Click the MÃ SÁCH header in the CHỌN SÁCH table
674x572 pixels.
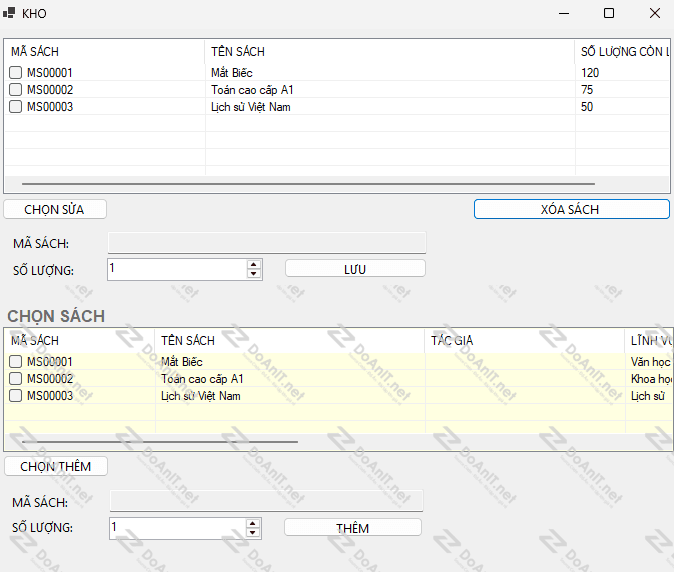point(80,340)
